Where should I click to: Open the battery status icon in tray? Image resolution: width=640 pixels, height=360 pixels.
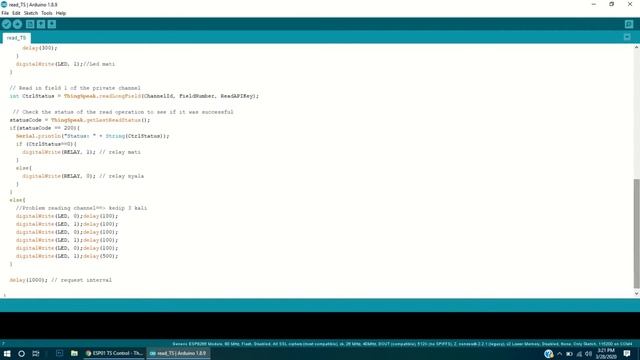pos(569,354)
